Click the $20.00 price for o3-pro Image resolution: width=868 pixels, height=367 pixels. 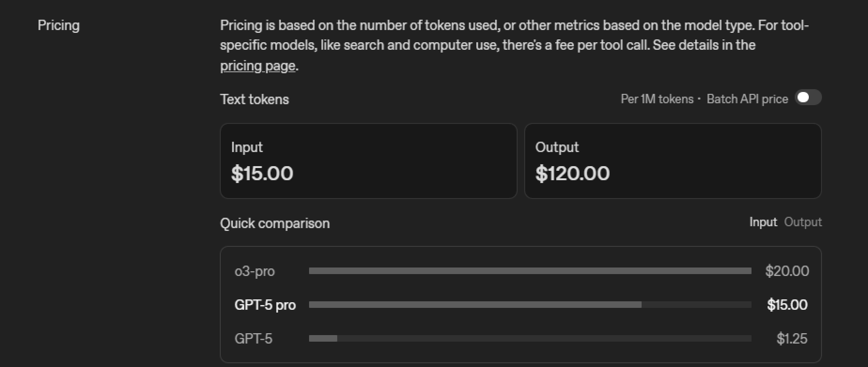pyautogui.click(x=787, y=271)
